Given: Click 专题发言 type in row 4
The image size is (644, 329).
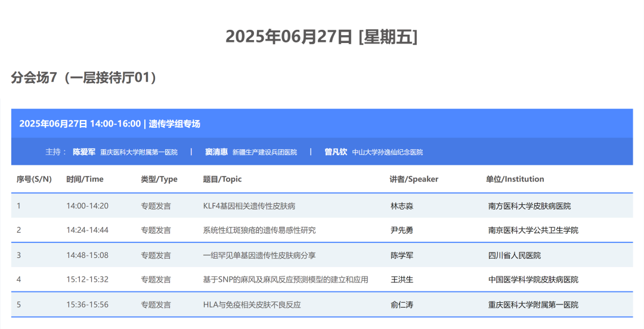Looking at the screenshot, I should pos(156,279).
